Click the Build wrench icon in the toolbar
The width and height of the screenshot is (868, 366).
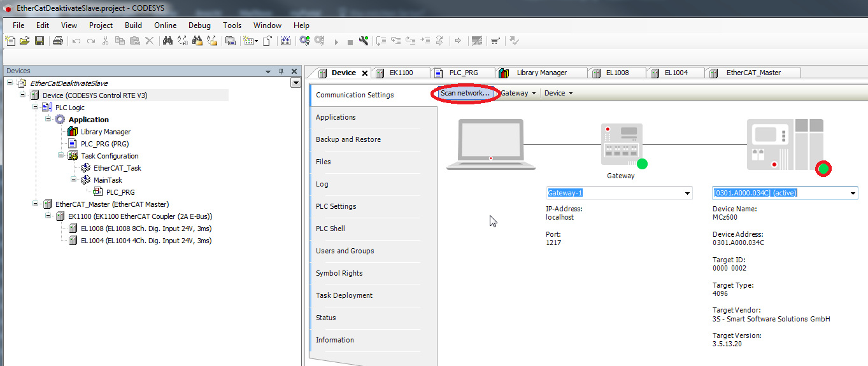click(x=364, y=41)
